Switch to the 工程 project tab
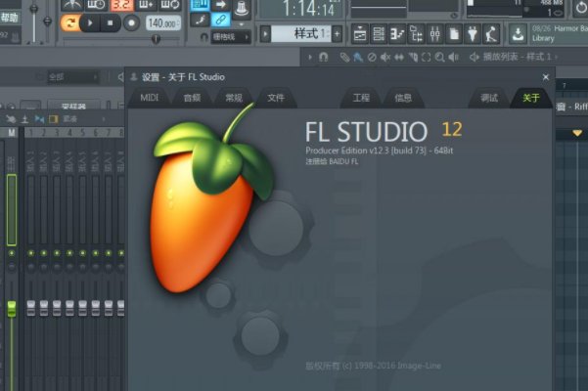 coord(361,98)
